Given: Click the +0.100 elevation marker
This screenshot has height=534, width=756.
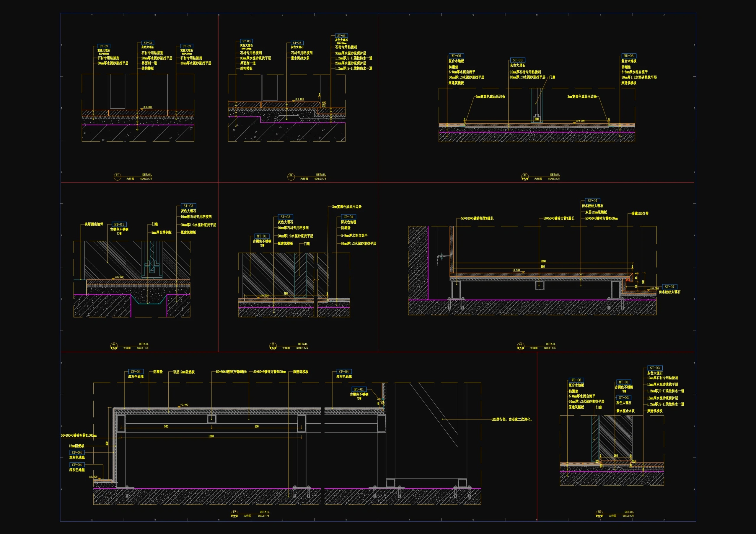Looking at the screenshot, I should (516, 271).
